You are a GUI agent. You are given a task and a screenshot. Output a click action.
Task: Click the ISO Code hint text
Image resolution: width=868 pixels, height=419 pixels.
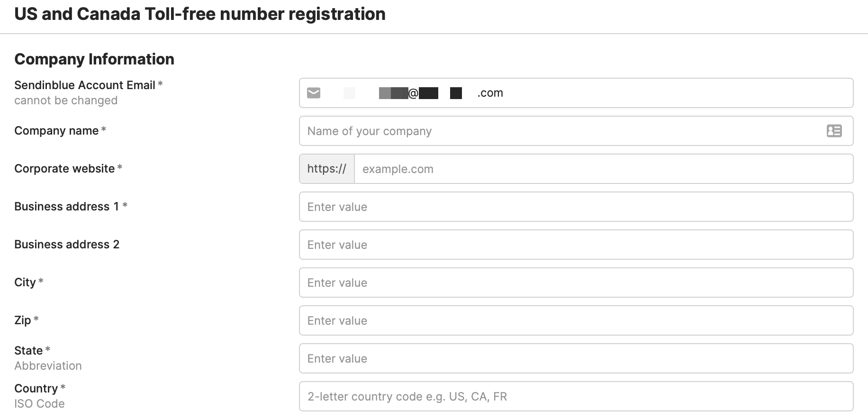(39, 404)
